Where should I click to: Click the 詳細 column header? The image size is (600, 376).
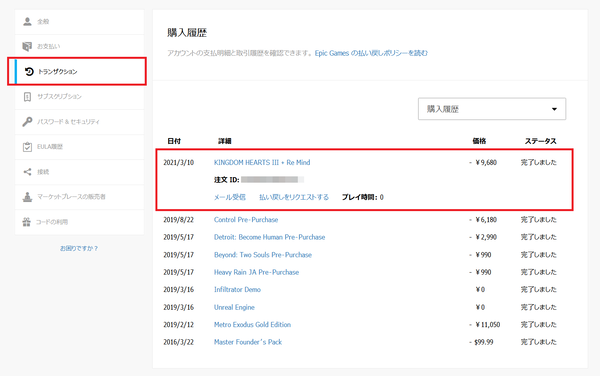[x=225, y=141]
